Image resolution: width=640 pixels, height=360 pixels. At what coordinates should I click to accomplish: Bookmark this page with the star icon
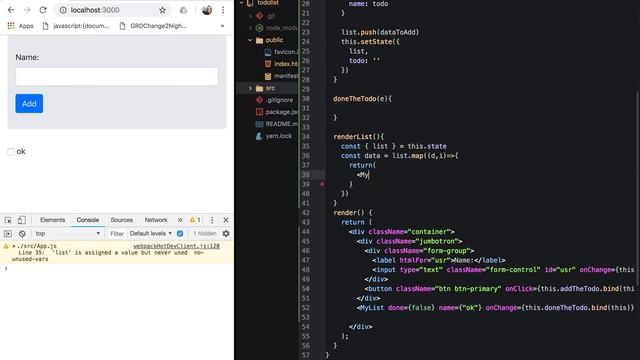pyautogui.click(x=162, y=10)
